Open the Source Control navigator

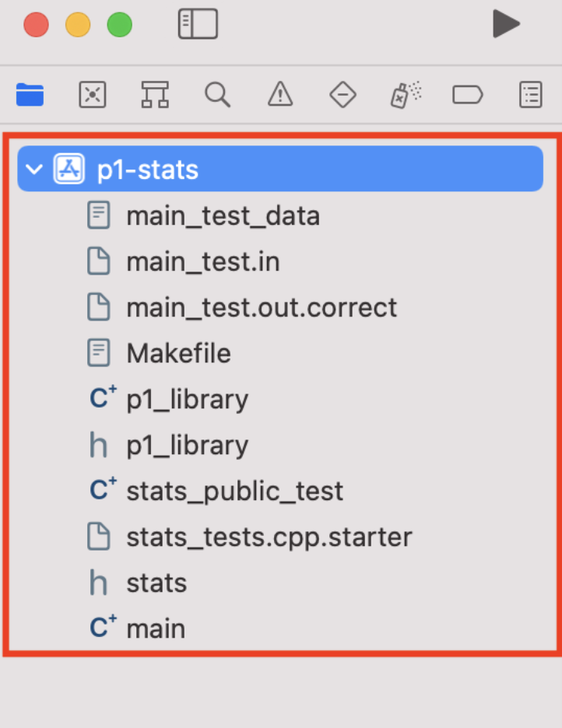(92, 94)
